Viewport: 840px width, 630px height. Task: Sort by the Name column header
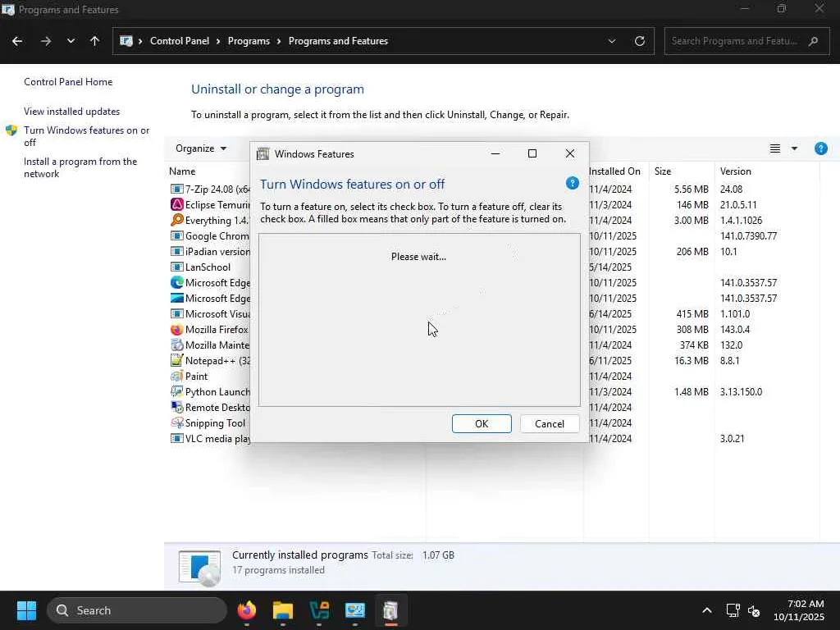point(182,171)
